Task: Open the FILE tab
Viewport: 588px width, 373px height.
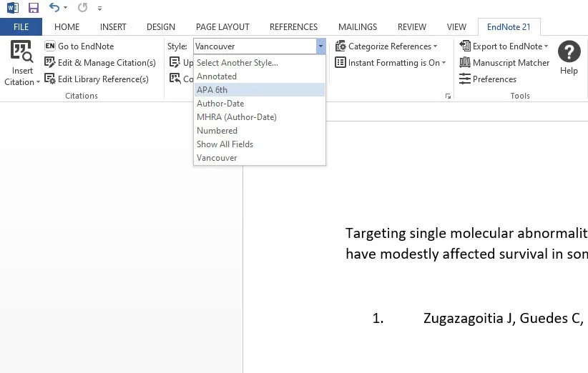Action: [21, 27]
